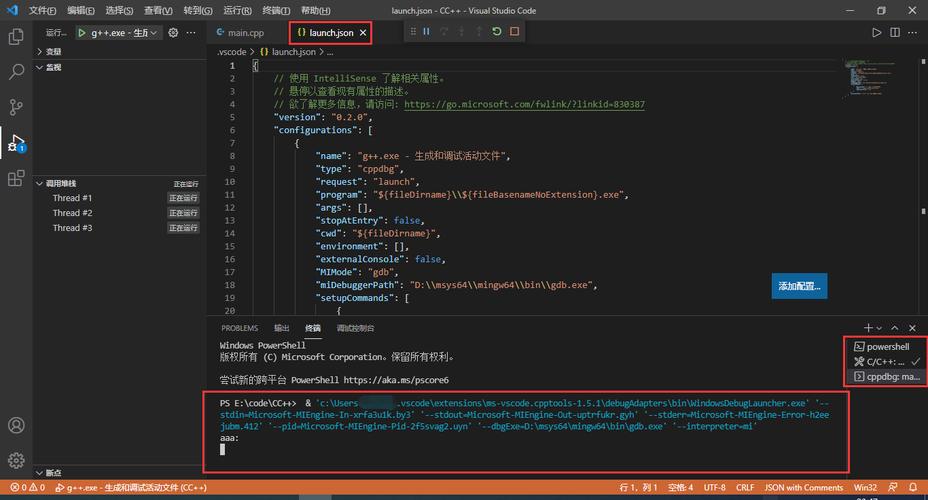Open the Selection menu
This screenshot has height=500, width=928.
tap(119, 10)
